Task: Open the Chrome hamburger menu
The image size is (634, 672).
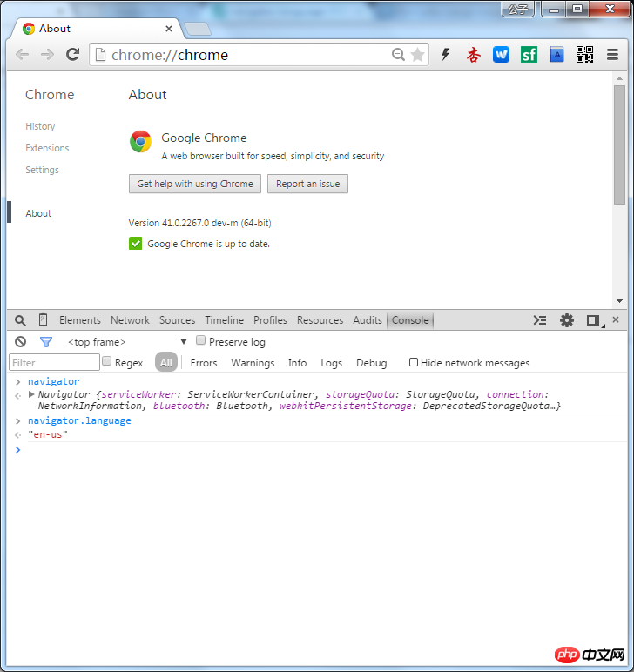Action: [612, 55]
